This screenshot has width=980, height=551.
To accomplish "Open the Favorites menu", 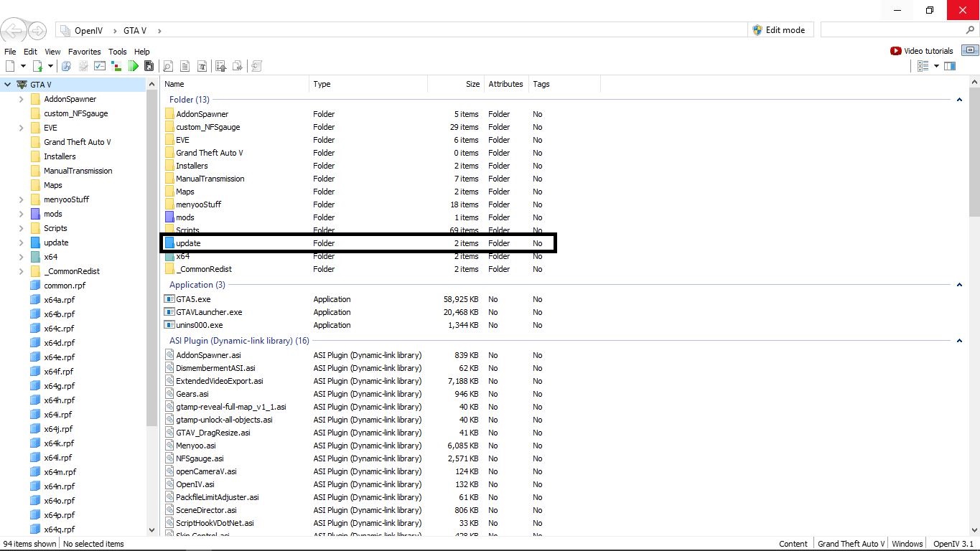I will [85, 52].
